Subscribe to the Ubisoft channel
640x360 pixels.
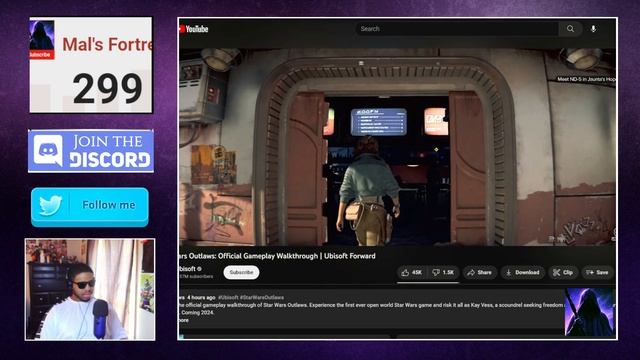coord(241,272)
